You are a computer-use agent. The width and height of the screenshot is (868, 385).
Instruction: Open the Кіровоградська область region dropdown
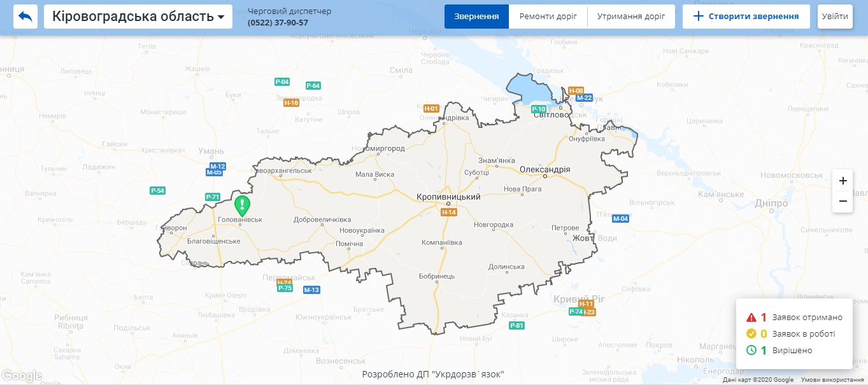[138, 17]
